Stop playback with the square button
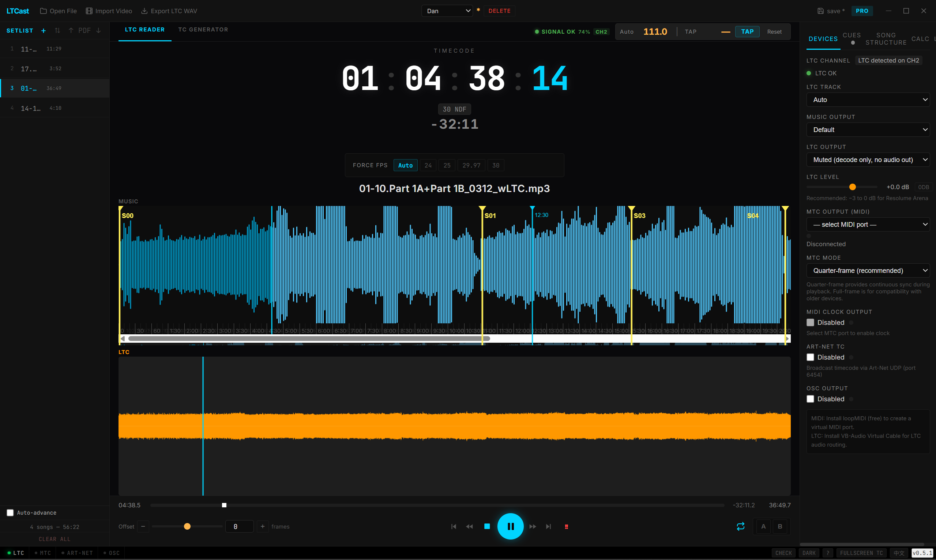Screen dimensions: 936x560 [x=487, y=526]
